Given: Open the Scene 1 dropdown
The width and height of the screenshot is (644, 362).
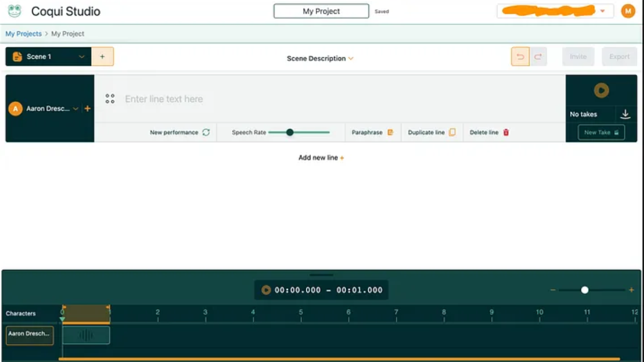Looking at the screenshot, I should pyautogui.click(x=82, y=57).
